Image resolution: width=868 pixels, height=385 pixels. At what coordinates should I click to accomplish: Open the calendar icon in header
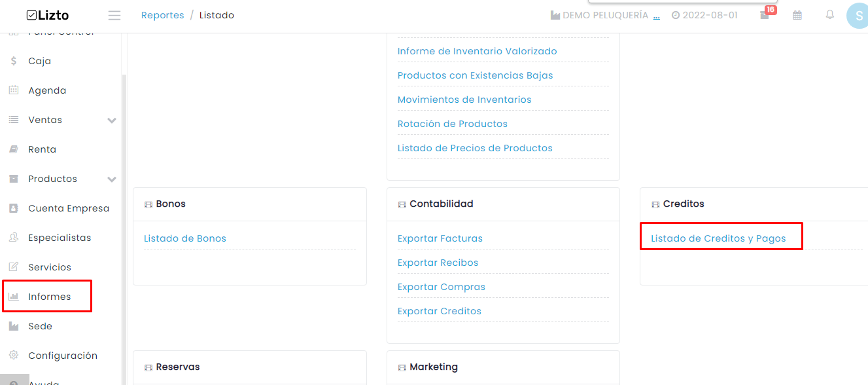[x=797, y=15]
